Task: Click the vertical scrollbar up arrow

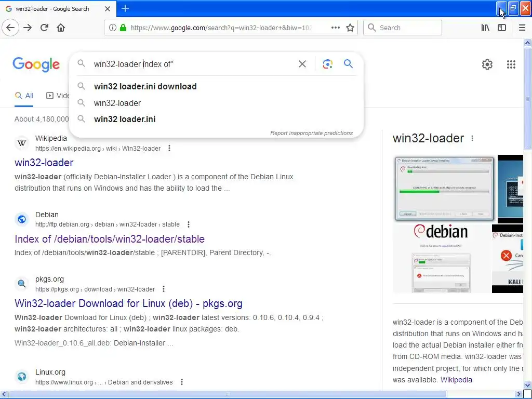Action: point(527,43)
